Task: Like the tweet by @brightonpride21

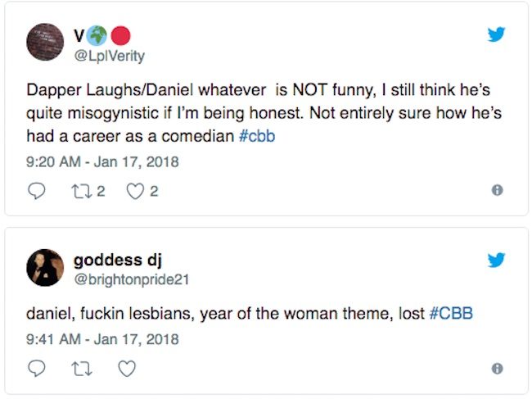Action: [125, 369]
